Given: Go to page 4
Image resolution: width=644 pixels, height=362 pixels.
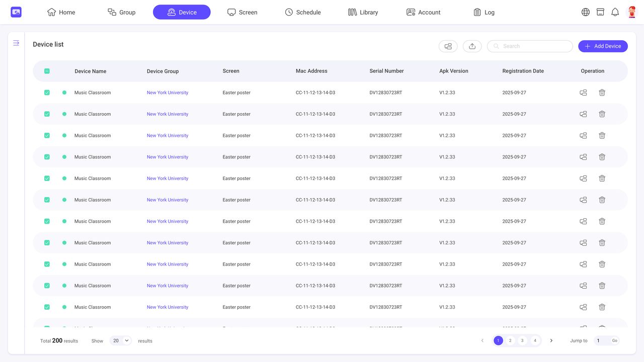Looking at the screenshot, I should click(x=535, y=340).
